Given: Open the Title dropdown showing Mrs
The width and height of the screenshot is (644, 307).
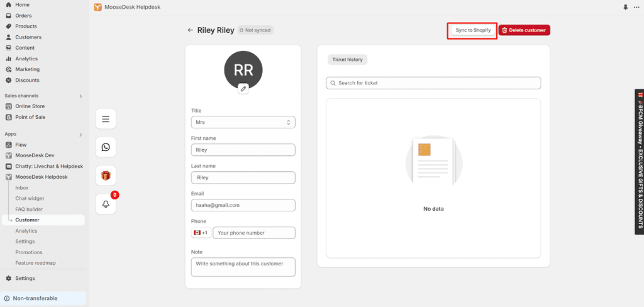Looking at the screenshot, I should tap(243, 123).
